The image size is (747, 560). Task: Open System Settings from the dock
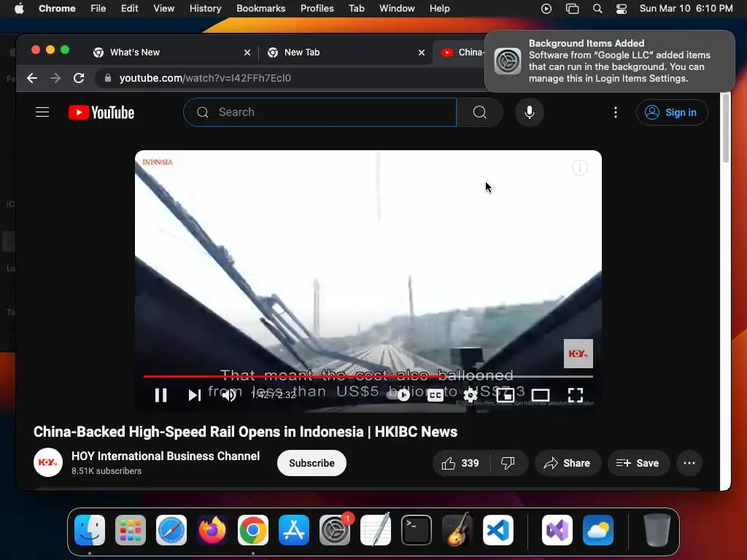(335, 530)
